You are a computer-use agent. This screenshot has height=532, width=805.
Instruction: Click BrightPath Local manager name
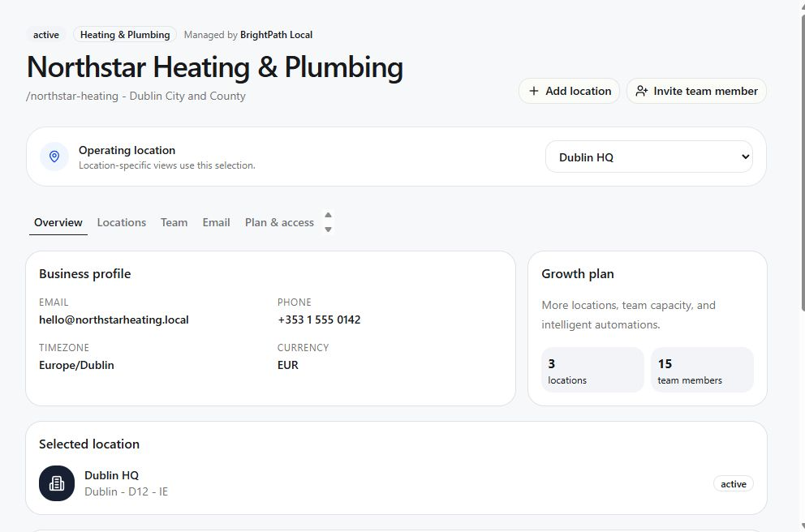[276, 35]
